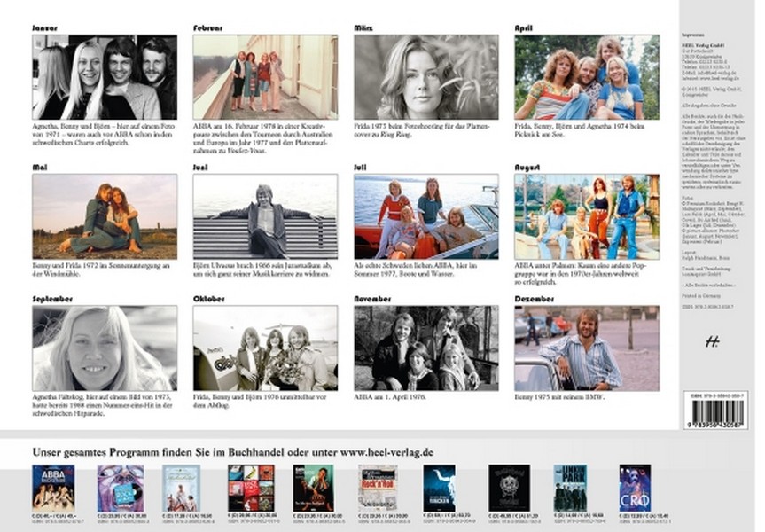Open the ABBA Backstage book cover

pos(53,488)
